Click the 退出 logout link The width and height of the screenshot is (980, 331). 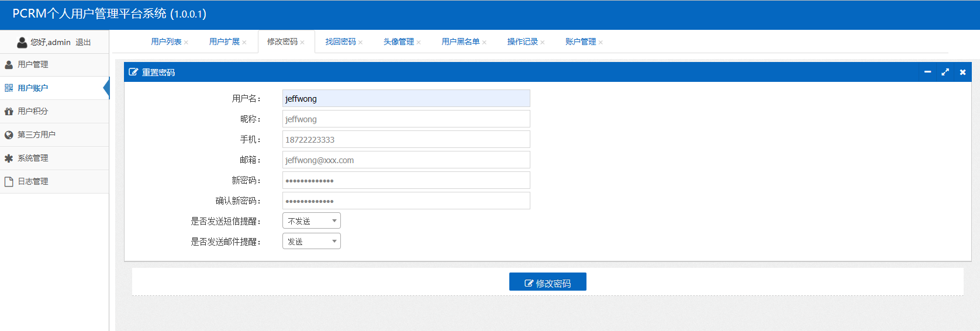point(83,42)
